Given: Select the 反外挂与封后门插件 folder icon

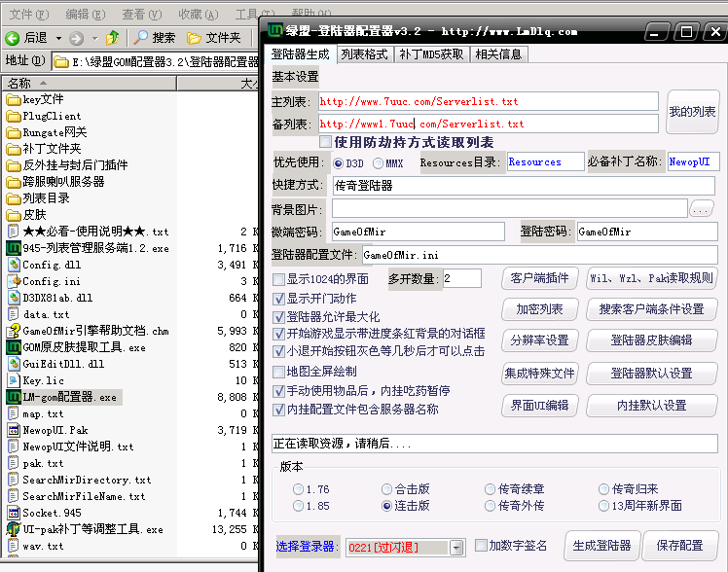Looking at the screenshot, I should pyautogui.click(x=14, y=165).
